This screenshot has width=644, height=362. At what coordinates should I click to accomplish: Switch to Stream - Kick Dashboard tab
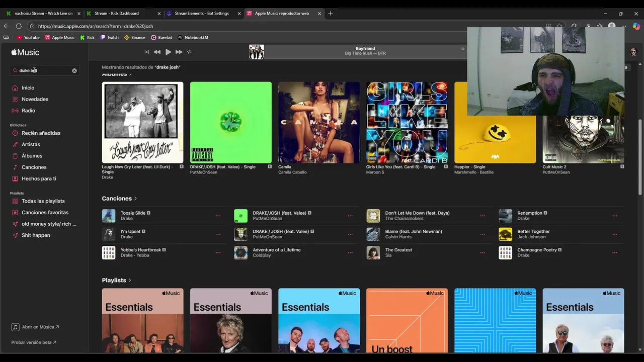tap(124, 13)
